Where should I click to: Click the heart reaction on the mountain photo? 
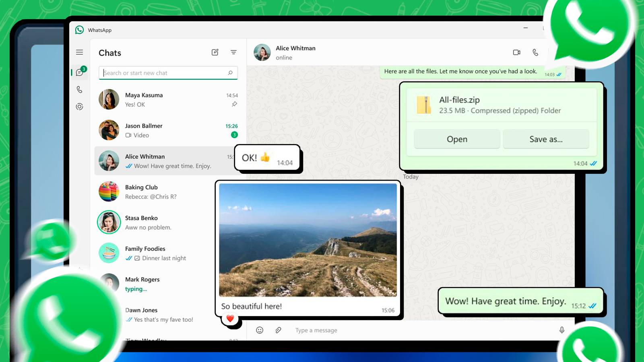tap(230, 318)
